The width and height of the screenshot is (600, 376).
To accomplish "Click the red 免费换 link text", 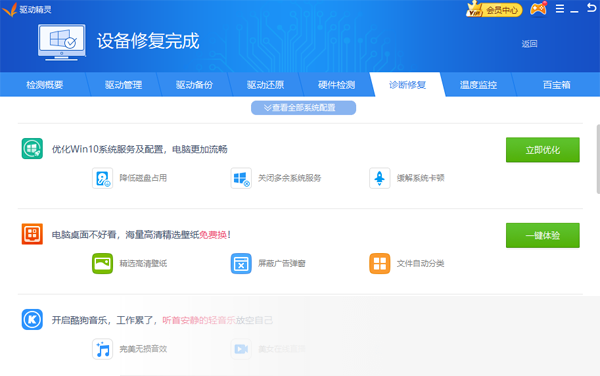I will point(213,234).
